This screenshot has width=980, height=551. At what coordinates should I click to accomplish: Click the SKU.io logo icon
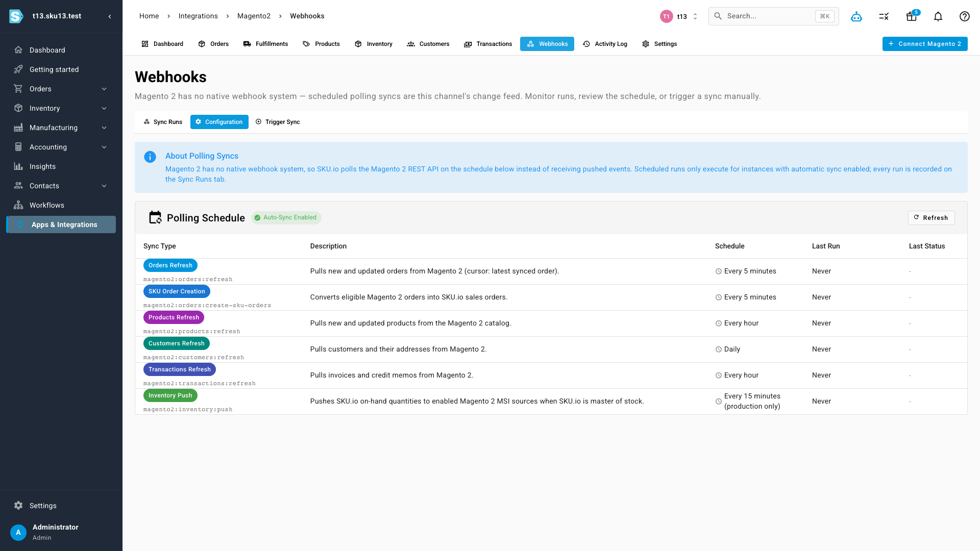click(x=16, y=16)
